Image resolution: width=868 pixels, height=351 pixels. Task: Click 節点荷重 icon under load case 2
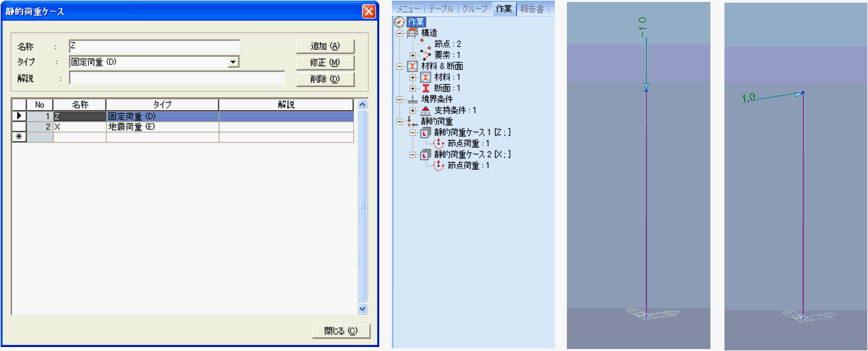tap(438, 165)
